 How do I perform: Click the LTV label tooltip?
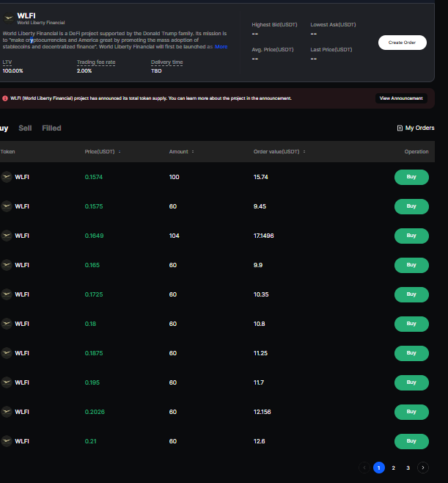coord(7,62)
